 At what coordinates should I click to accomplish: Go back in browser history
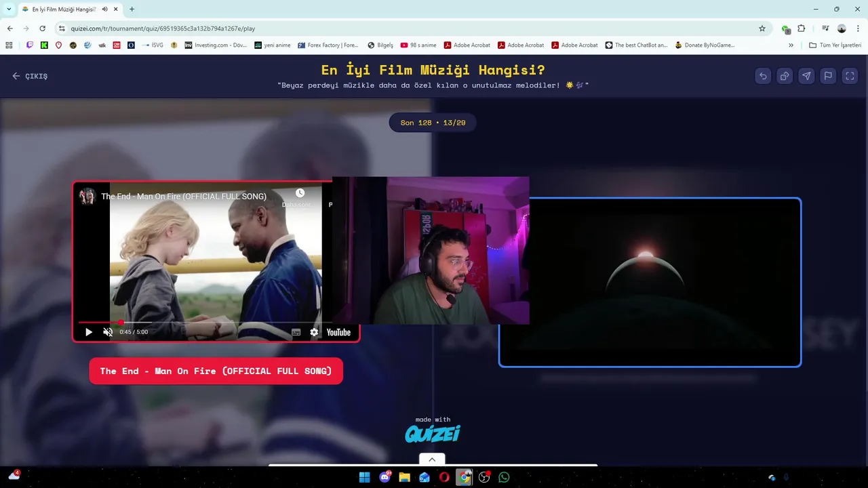(10, 28)
